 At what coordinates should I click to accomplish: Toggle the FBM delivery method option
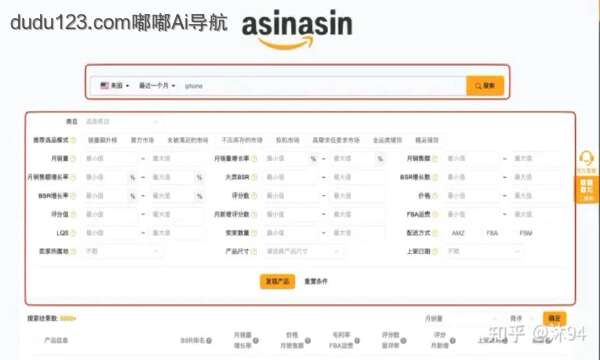pos(526,233)
